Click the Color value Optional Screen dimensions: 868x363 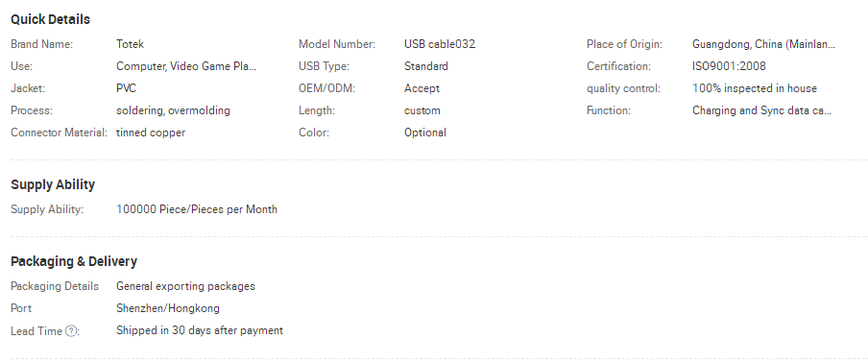425,133
